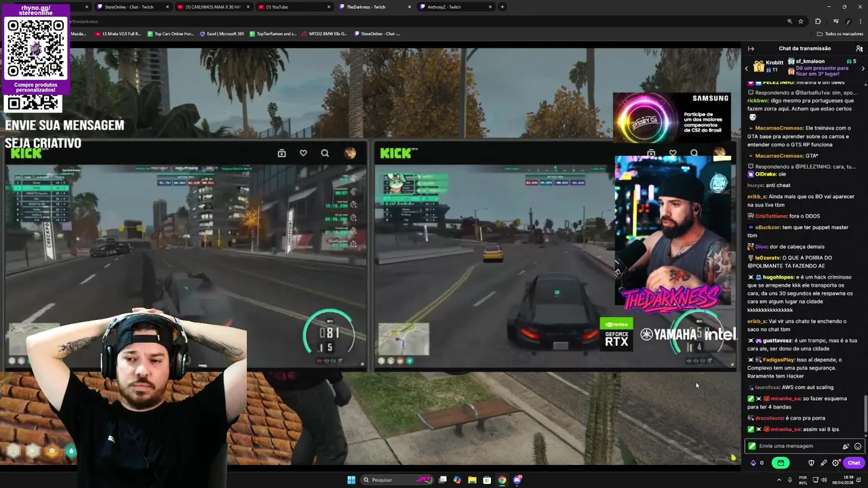Open Todos os marcadores folder

click(840, 34)
